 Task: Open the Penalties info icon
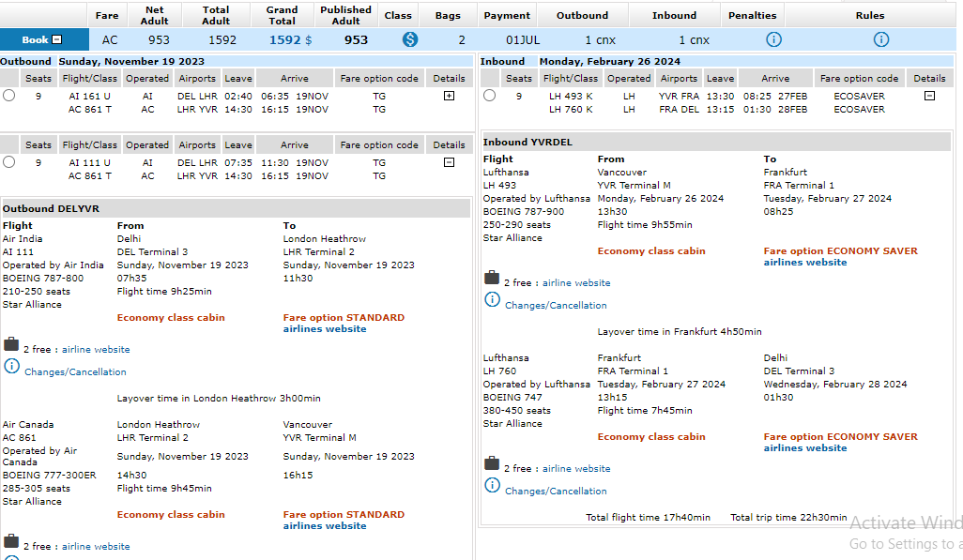click(x=773, y=39)
